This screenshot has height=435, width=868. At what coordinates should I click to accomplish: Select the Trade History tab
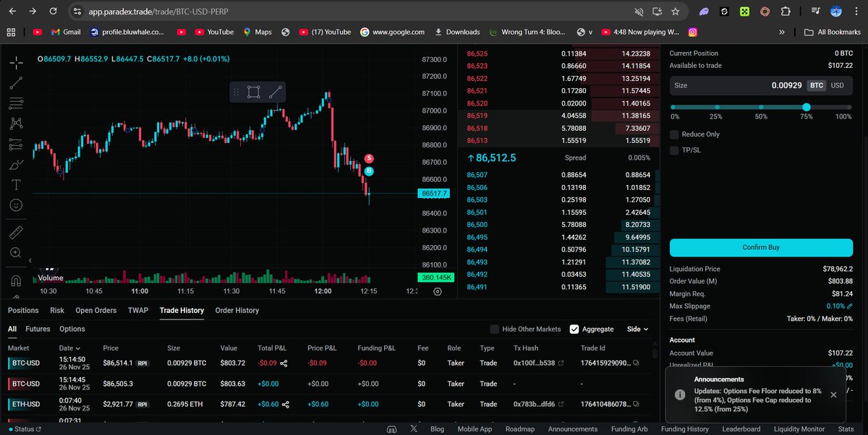(x=182, y=310)
